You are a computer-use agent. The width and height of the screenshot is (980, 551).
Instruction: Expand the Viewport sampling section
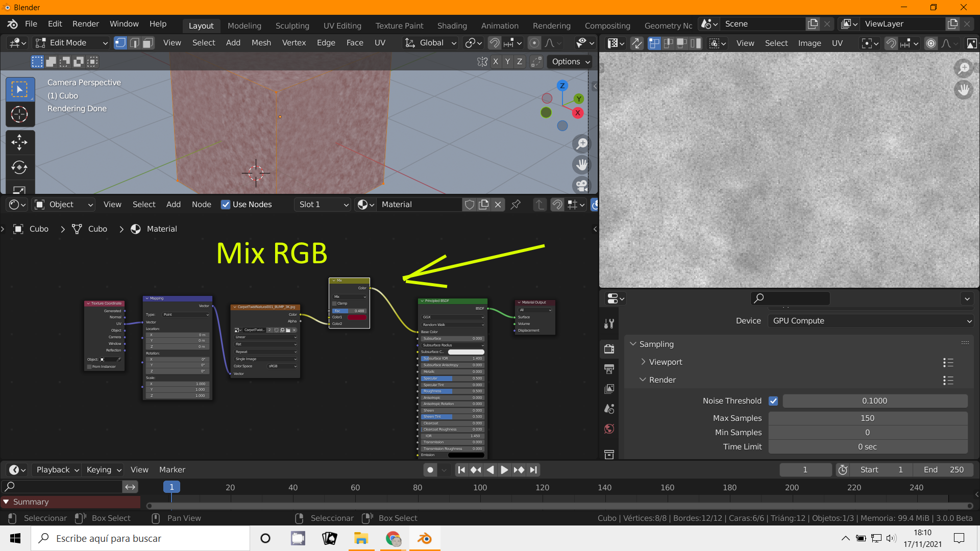(x=665, y=362)
